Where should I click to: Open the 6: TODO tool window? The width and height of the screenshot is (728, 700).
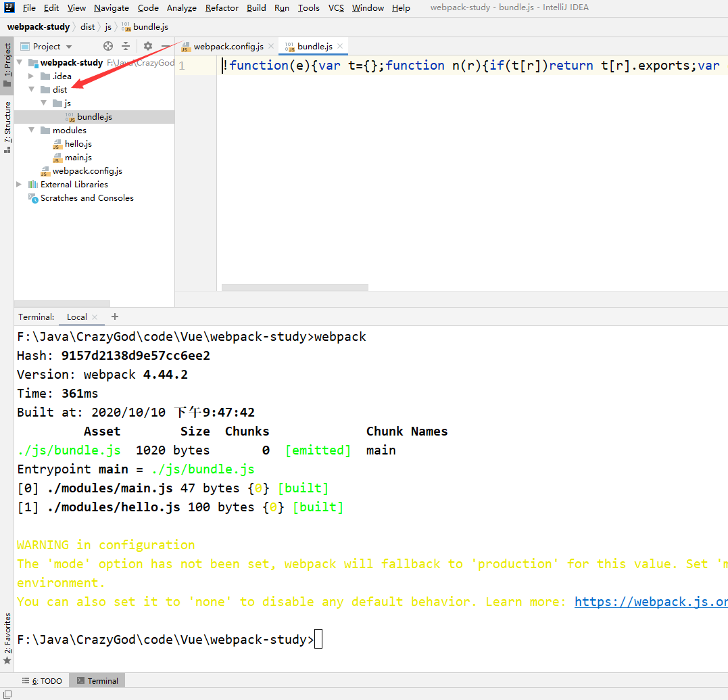point(42,681)
